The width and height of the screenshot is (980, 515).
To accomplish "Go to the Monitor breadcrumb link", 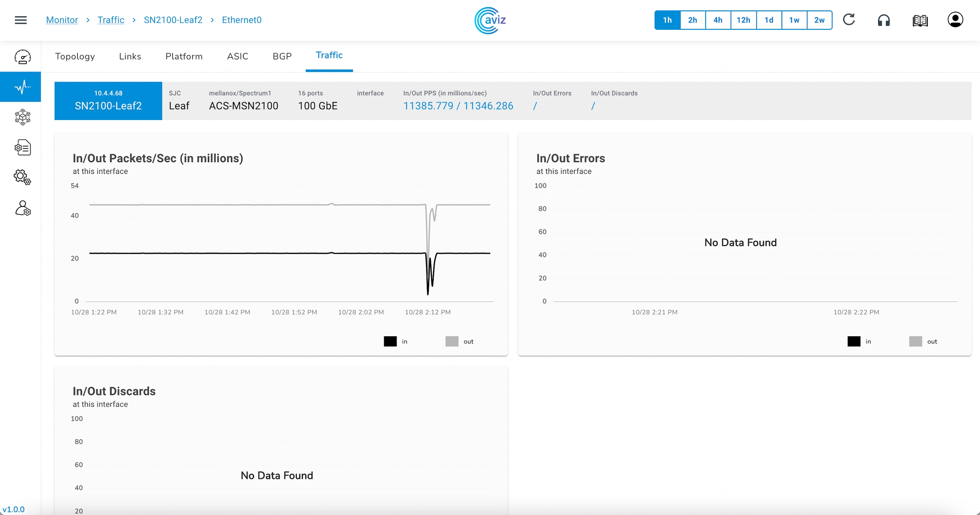I will click(62, 20).
